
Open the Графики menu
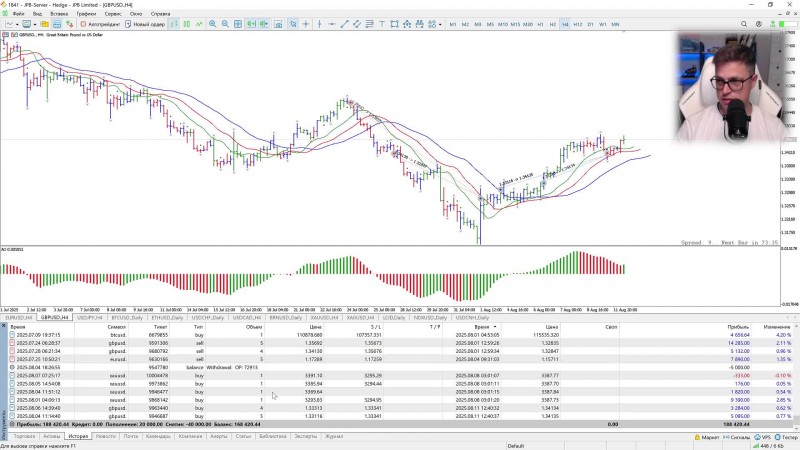point(86,14)
